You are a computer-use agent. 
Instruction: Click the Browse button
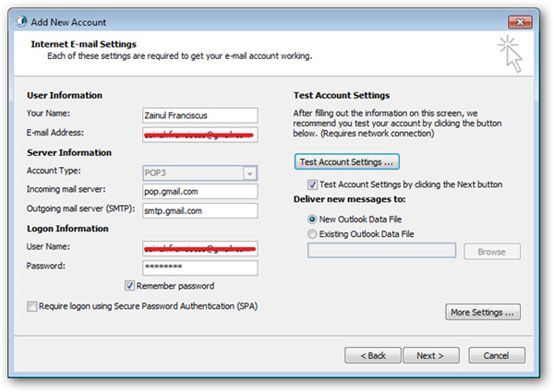[492, 252]
